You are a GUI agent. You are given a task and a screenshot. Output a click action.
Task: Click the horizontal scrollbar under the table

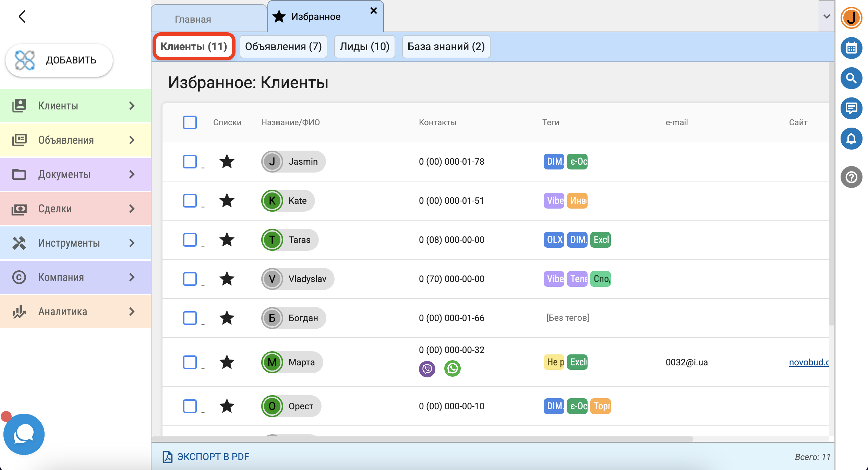[422, 439]
